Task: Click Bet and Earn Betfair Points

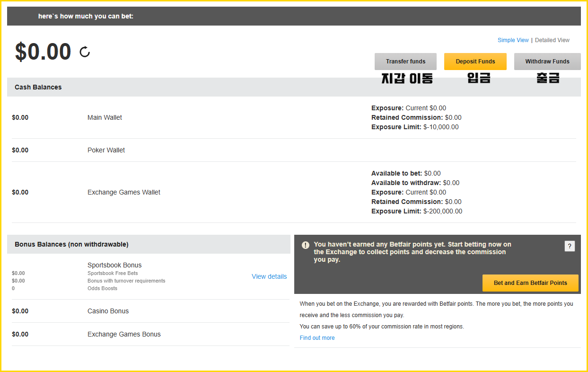Action: click(x=530, y=283)
